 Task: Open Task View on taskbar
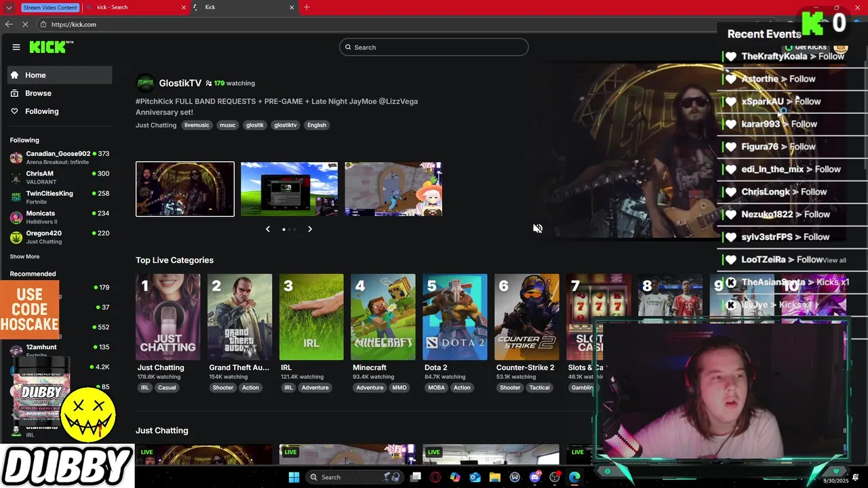[416, 477]
